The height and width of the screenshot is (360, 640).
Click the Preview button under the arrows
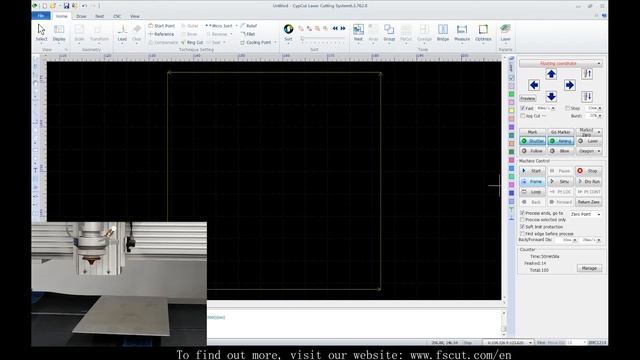528,98
